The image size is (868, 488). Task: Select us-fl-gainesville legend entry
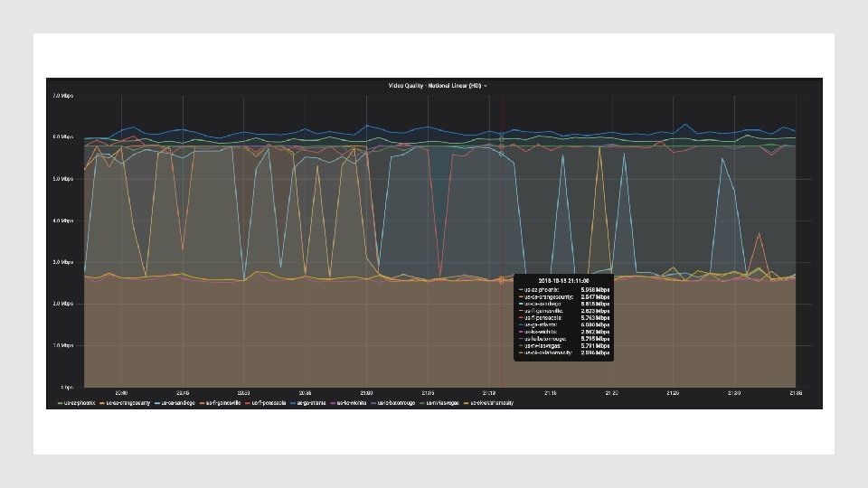[x=223, y=403]
